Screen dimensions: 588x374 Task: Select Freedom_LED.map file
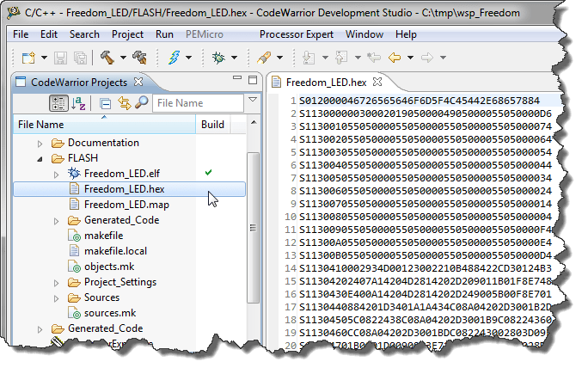[126, 205]
